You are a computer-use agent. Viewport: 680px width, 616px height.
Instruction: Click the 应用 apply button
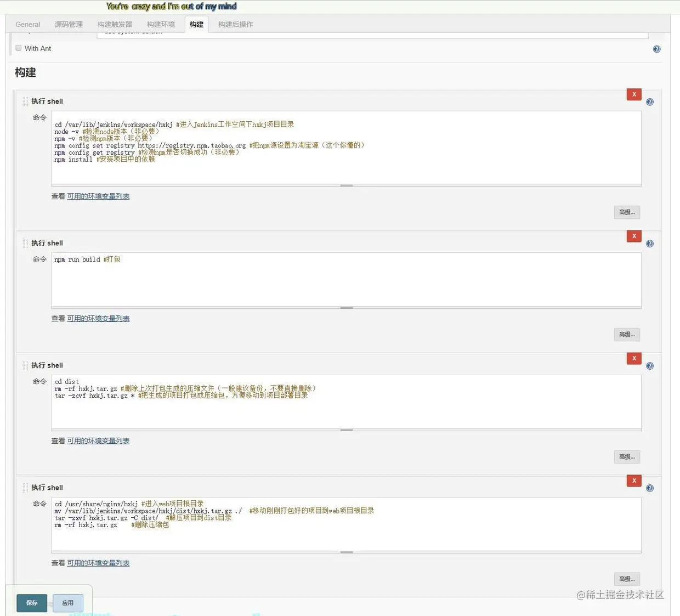tap(68, 603)
